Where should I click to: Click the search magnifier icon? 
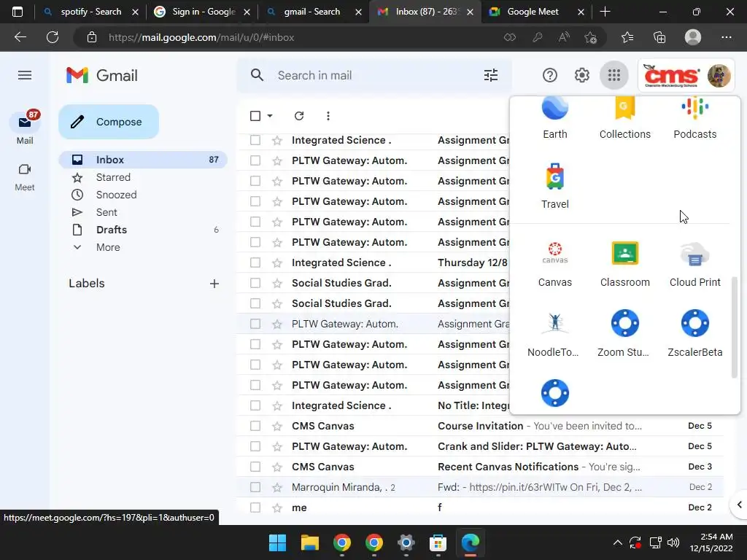[257, 75]
